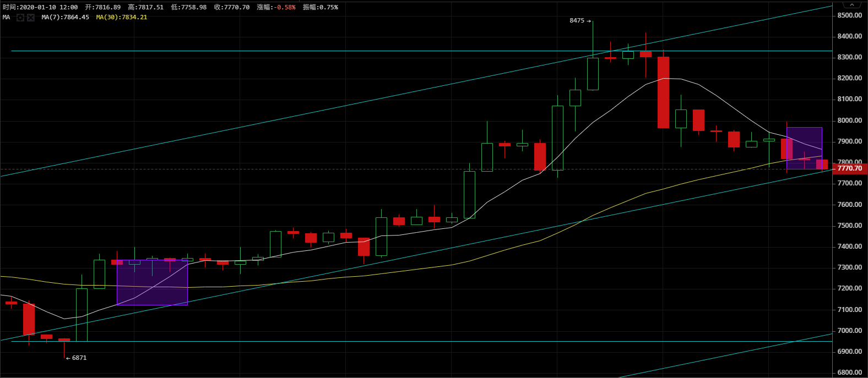The height and width of the screenshot is (378, 868).
Task: Click the amplitude value 振幅:0.75%
Action: pyautogui.click(x=321, y=7)
